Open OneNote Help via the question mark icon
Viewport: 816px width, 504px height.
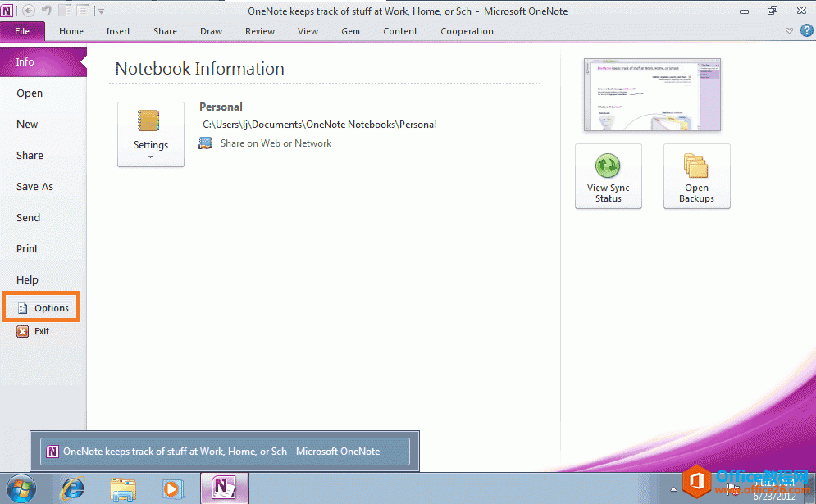coord(806,30)
